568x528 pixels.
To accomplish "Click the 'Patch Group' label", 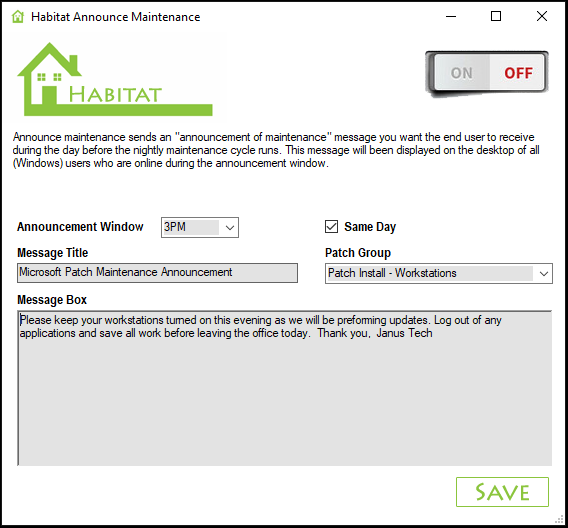I will tap(358, 253).
